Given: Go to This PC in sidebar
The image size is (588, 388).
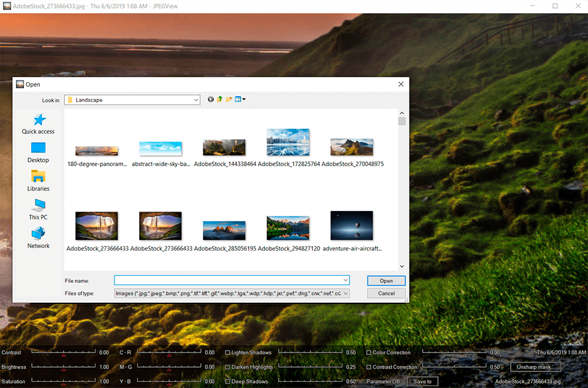Looking at the screenshot, I should click(38, 205).
